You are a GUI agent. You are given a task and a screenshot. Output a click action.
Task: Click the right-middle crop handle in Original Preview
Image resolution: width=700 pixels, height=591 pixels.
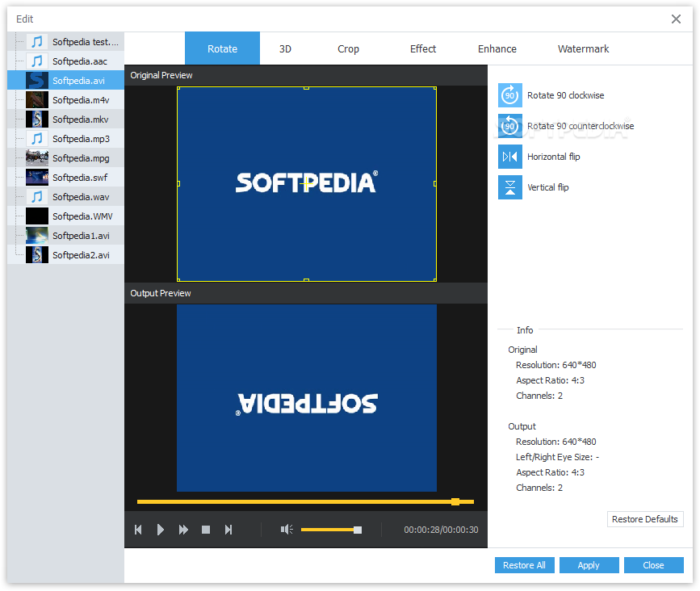pyautogui.click(x=435, y=183)
